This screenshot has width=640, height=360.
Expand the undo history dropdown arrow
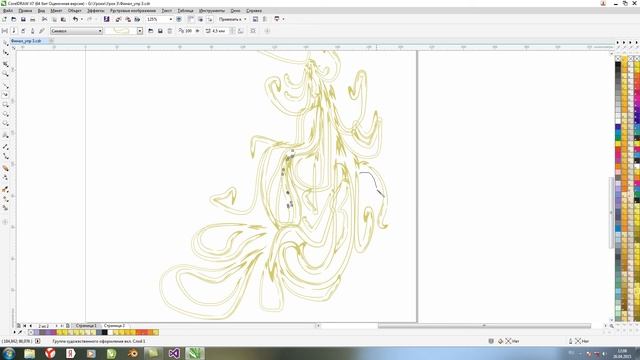tap(82, 19)
